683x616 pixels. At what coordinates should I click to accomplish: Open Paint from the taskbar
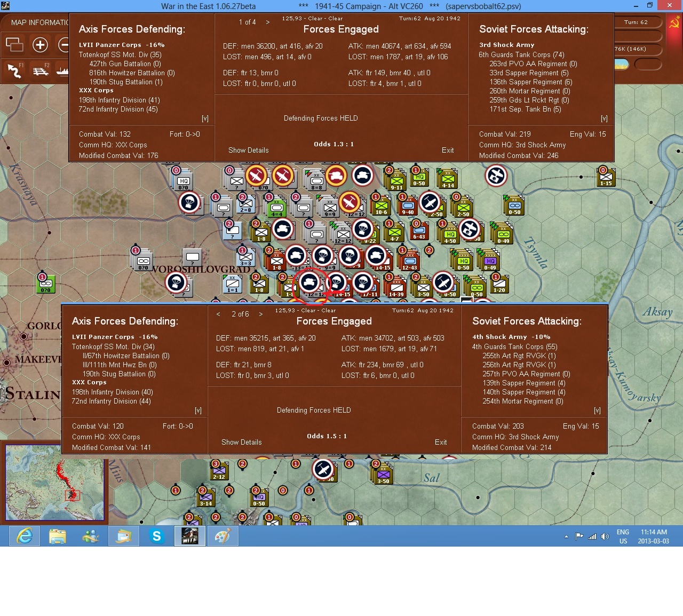[223, 536]
